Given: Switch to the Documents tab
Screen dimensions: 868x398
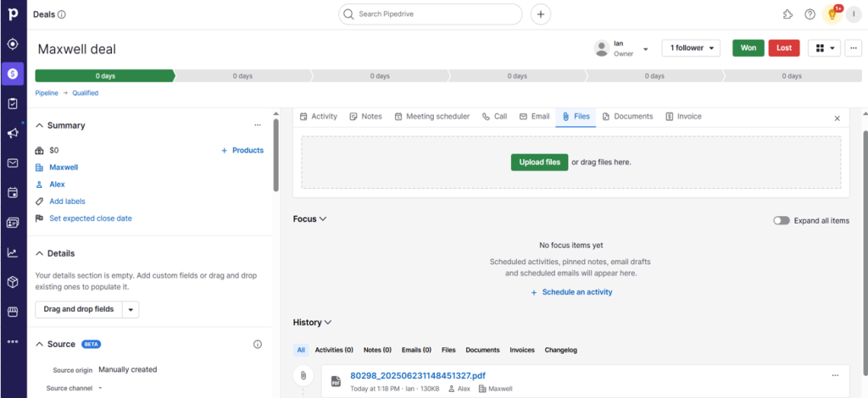Looking at the screenshot, I should [x=628, y=117].
